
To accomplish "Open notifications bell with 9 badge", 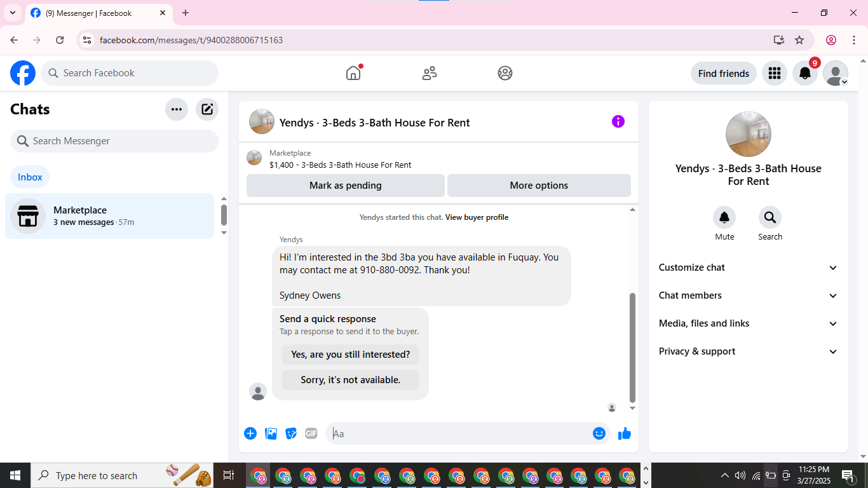I will tap(805, 73).
